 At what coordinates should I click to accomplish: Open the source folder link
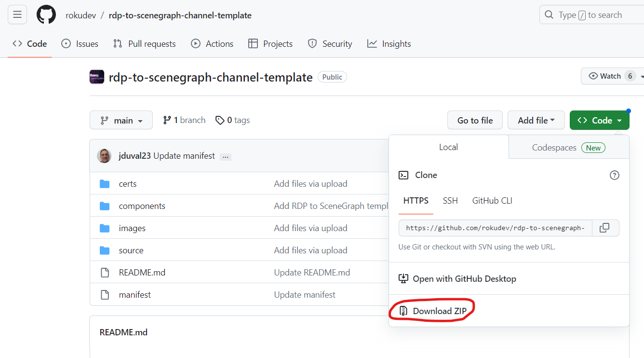[x=131, y=250]
